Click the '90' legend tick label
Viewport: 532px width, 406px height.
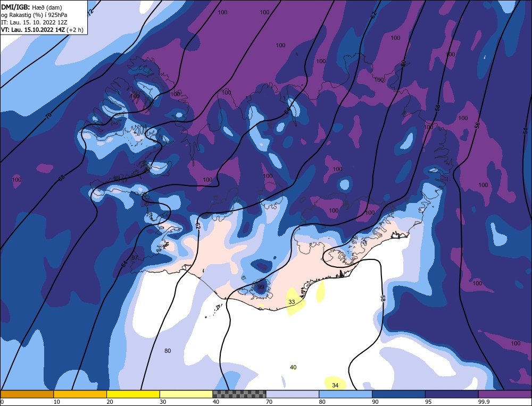(x=375, y=402)
